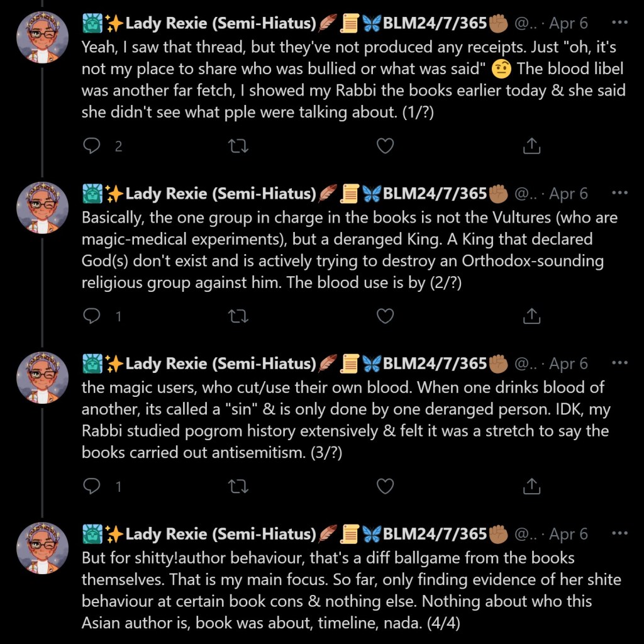Open Lady Rexie's profile from first tweet name
The image size is (644, 644).
(x=220, y=24)
